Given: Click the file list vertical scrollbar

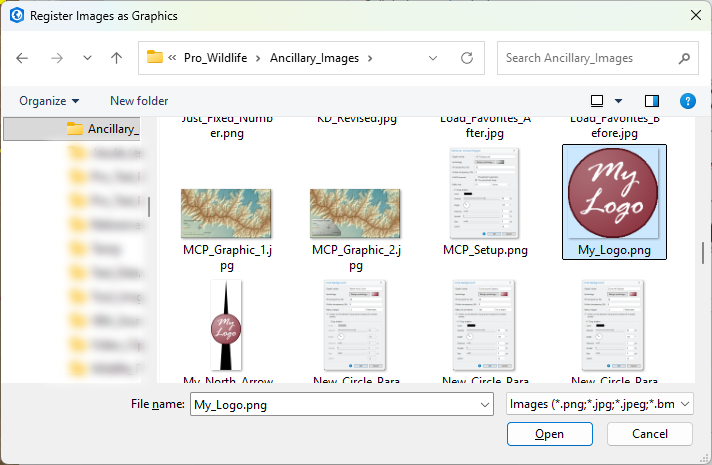Looking at the screenshot, I should (x=702, y=253).
